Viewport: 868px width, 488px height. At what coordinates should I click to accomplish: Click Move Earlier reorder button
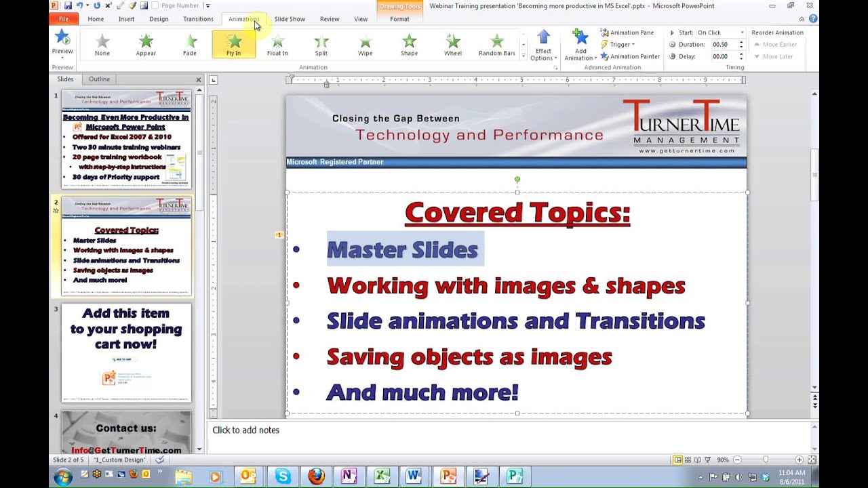[776, 45]
